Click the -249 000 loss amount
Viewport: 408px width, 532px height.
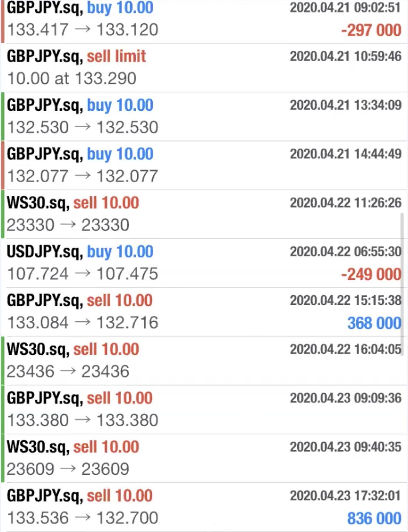(x=371, y=274)
